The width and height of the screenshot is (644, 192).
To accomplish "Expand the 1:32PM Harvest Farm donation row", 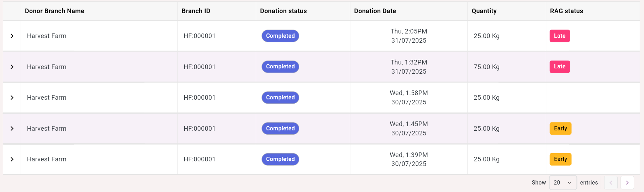I will pos(12,67).
